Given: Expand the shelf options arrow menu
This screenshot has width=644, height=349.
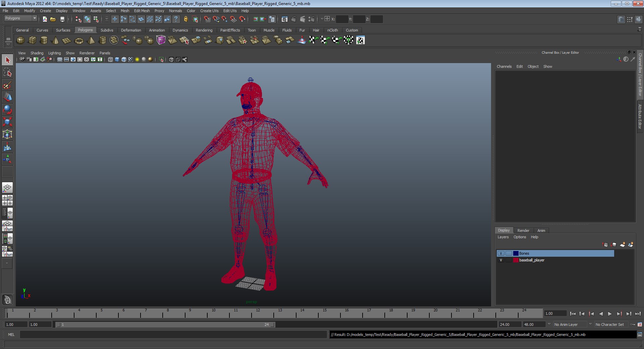Looking at the screenshot, I should (8, 45).
